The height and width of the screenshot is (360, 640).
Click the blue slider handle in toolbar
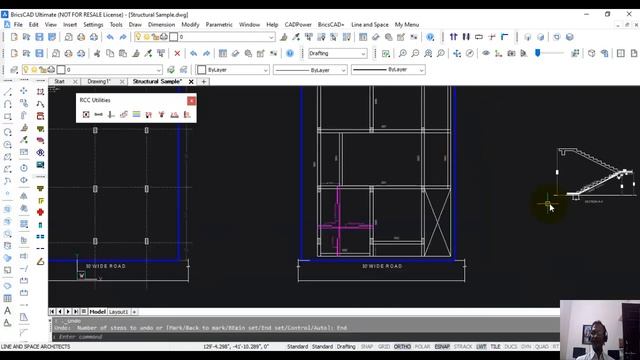[538, 53]
